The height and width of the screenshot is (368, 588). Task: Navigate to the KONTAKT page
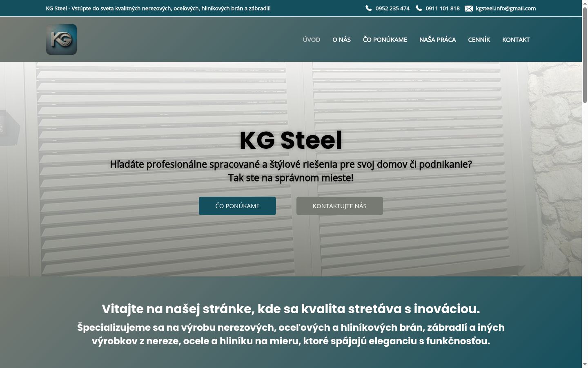pyautogui.click(x=516, y=40)
